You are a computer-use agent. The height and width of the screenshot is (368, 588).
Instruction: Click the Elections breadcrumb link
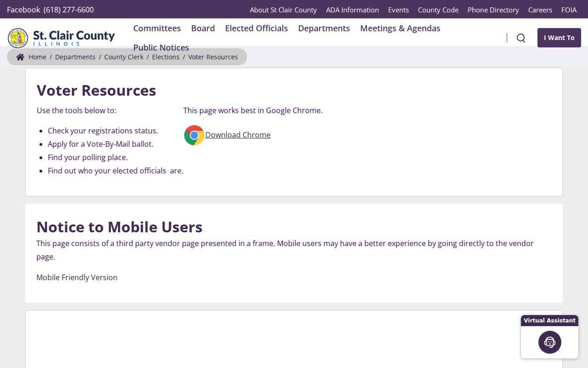point(166,57)
